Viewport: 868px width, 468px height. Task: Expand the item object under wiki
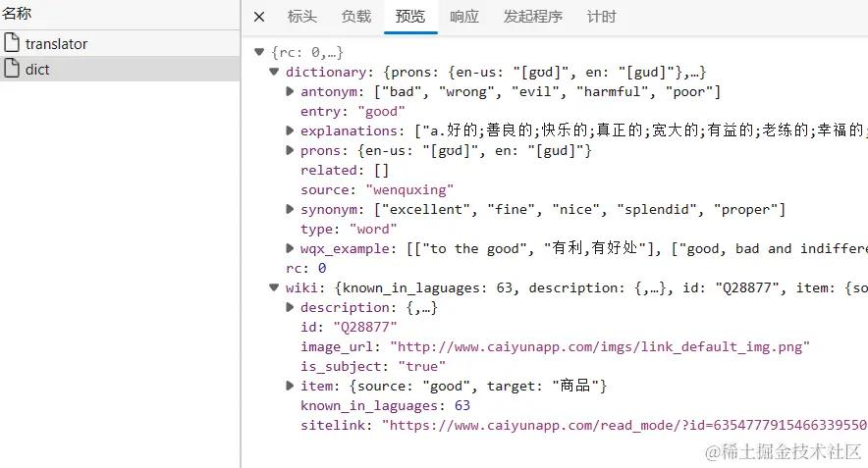[290, 386]
